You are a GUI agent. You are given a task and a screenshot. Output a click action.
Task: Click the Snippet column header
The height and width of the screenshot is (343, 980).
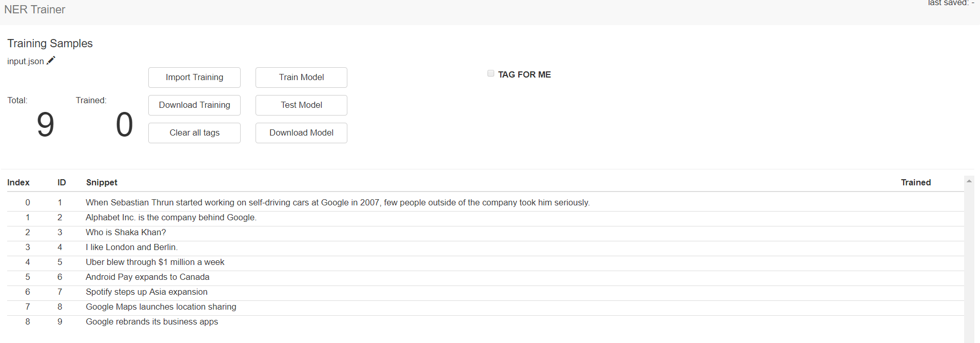[102, 182]
